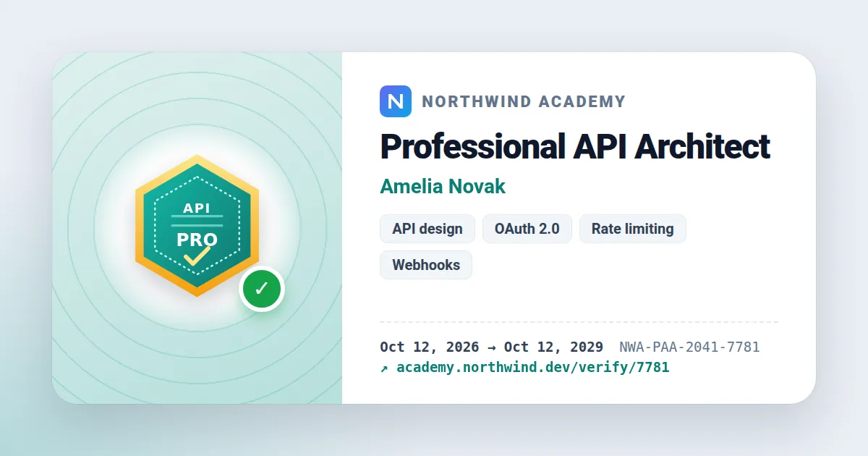Viewport: 868px width, 456px height.
Task: Select the Rate limiting skill tag
Action: point(633,229)
